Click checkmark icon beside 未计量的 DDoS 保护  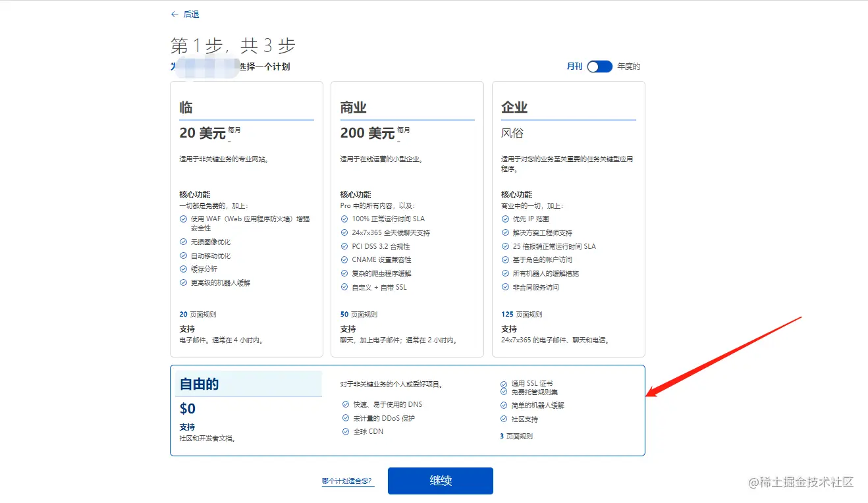click(x=346, y=418)
